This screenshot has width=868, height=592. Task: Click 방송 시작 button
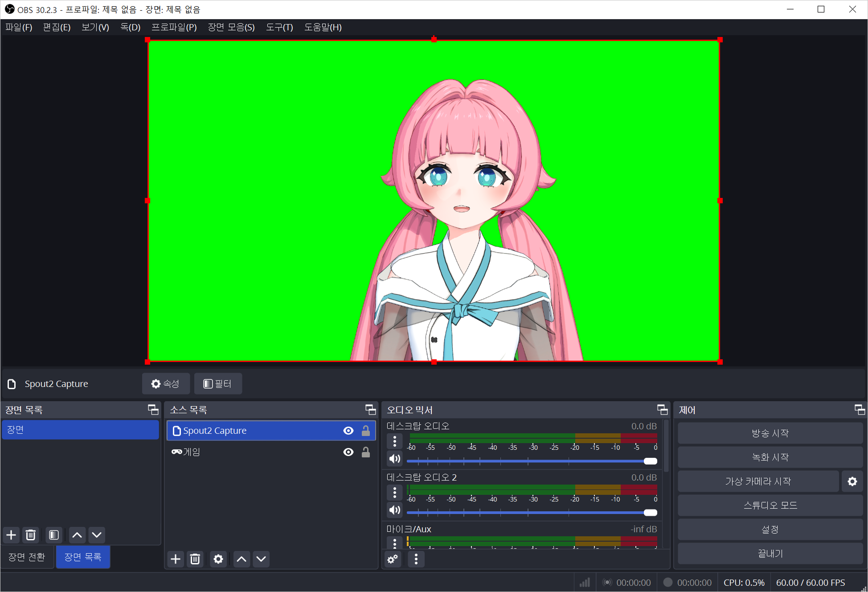coord(770,433)
